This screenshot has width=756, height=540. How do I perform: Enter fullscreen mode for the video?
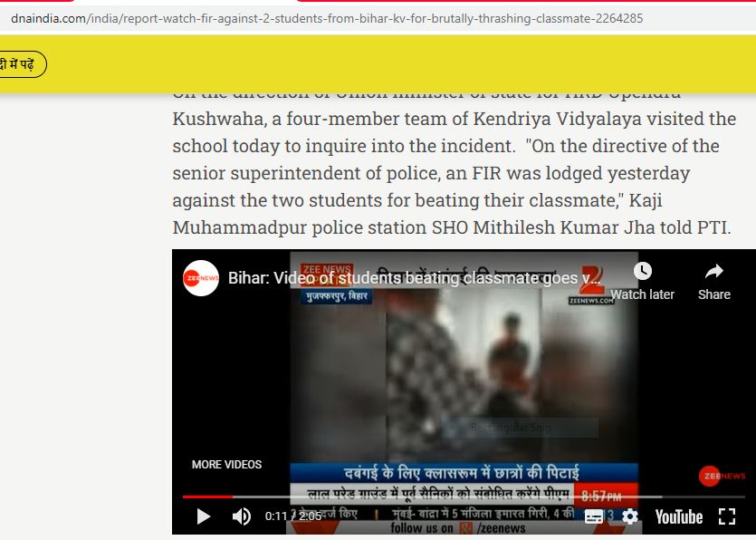(x=727, y=516)
